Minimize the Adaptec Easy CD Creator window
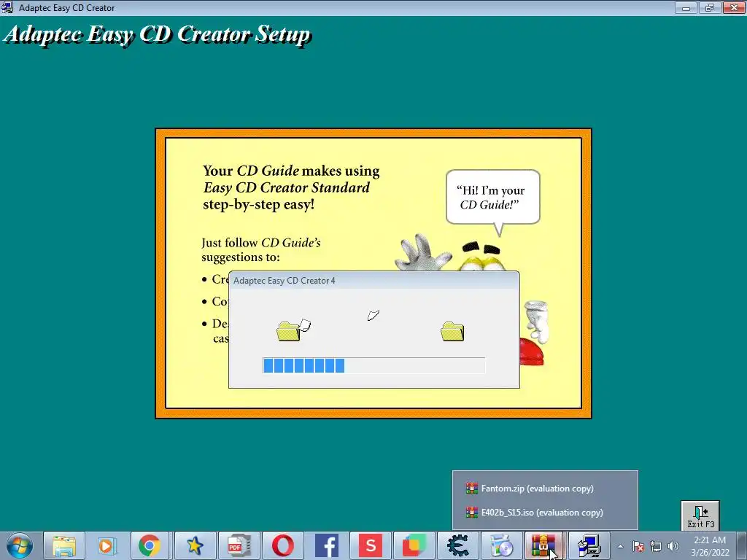Image resolution: width=747 pixels, height=560 pixels. 686,7
